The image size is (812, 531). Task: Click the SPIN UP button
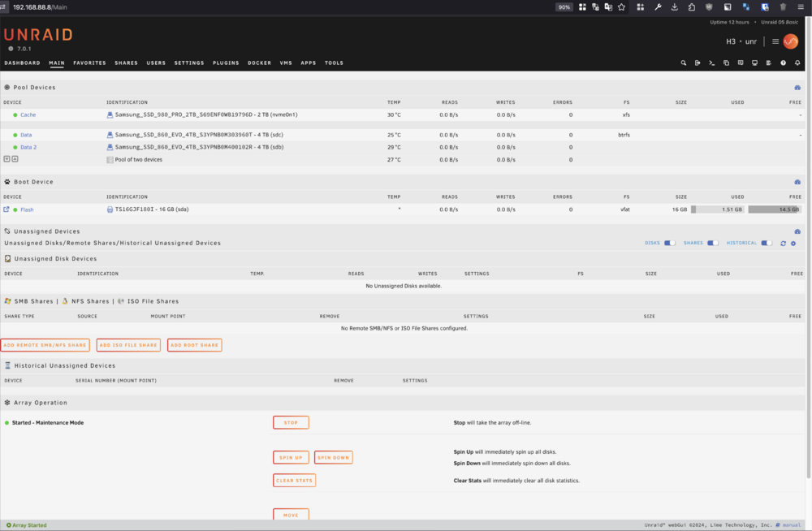tap(291, 457)
